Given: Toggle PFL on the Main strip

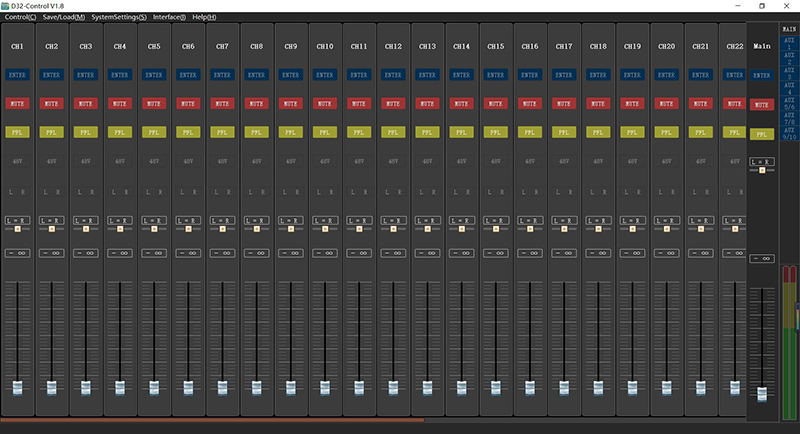Looking at the screenshot, I should click(762, 134).
